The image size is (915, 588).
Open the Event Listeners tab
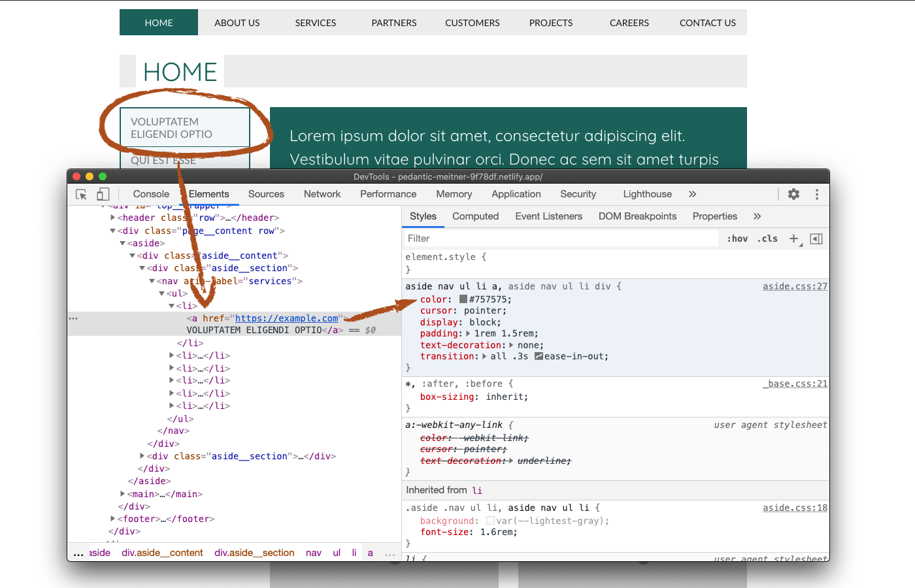pos(549,216)
